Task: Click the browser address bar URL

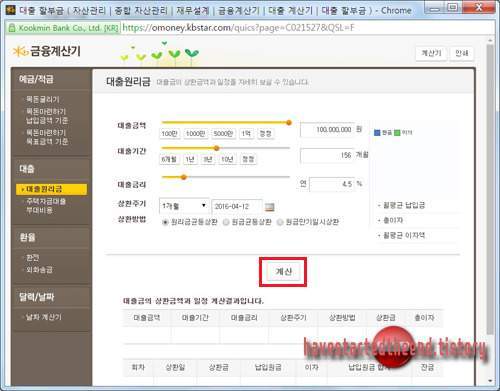Action: tap(238, 28)
